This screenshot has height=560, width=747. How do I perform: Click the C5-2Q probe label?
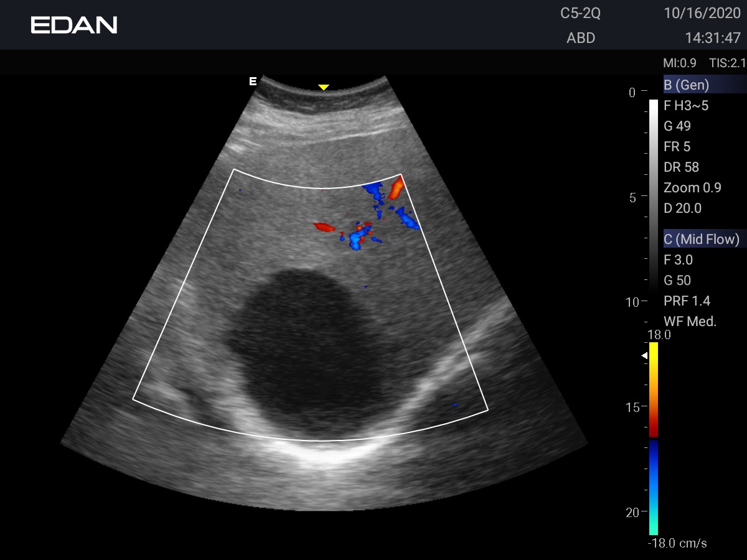point(580,14)
